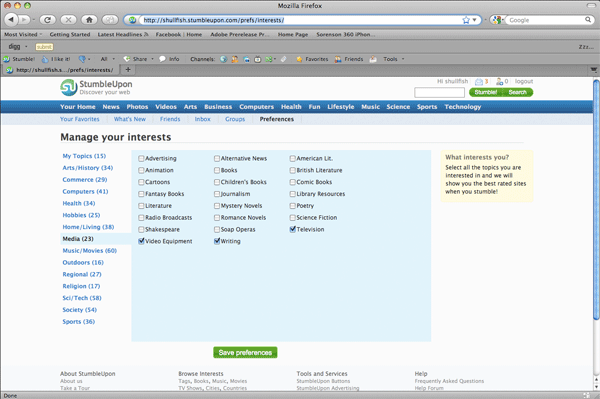This screenshot has height=399, width=600.
Task: Check the Soap Operas checkbox
Action: [217, 230]
